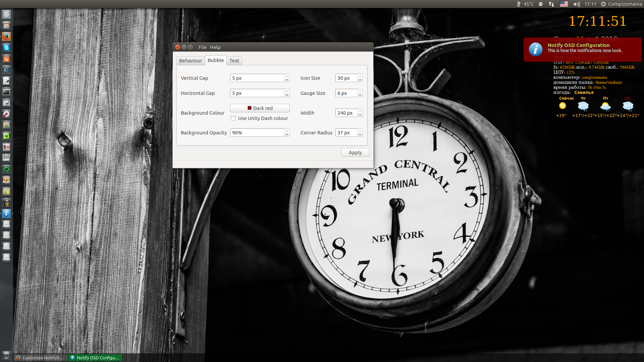644x362 pixels.
Task: Open the Trash at dock bottom
Action: point(6,355)
